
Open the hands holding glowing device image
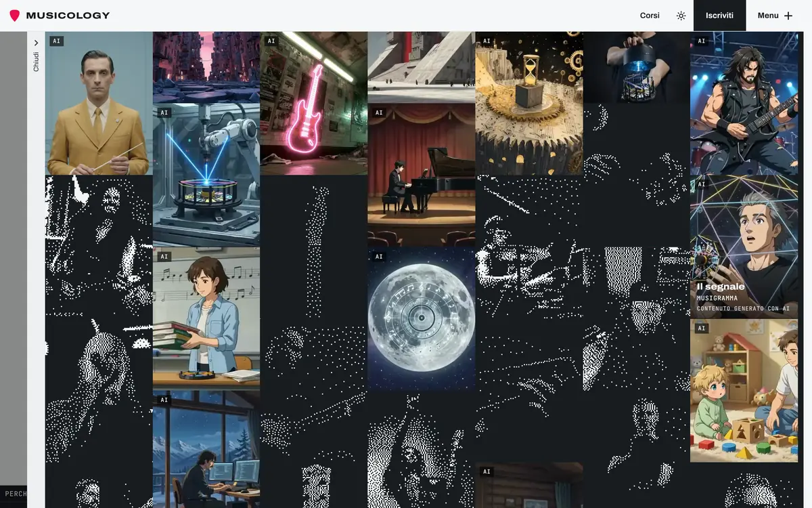tap(637, 68)
